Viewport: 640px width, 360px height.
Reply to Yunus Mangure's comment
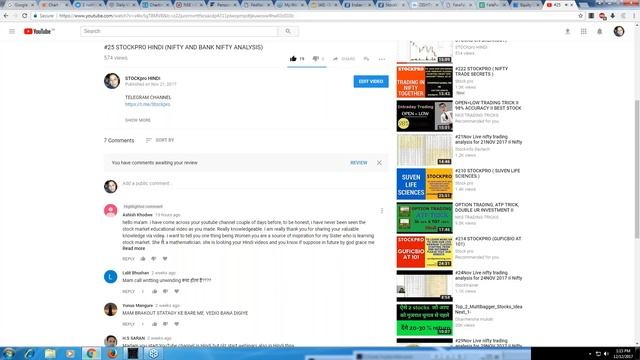tap(128, 324)
